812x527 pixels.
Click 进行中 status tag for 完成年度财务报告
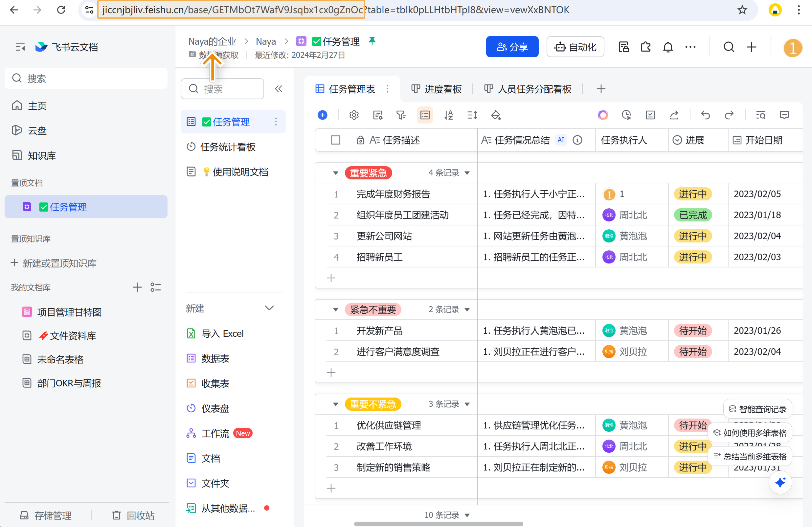coord(692,194)
